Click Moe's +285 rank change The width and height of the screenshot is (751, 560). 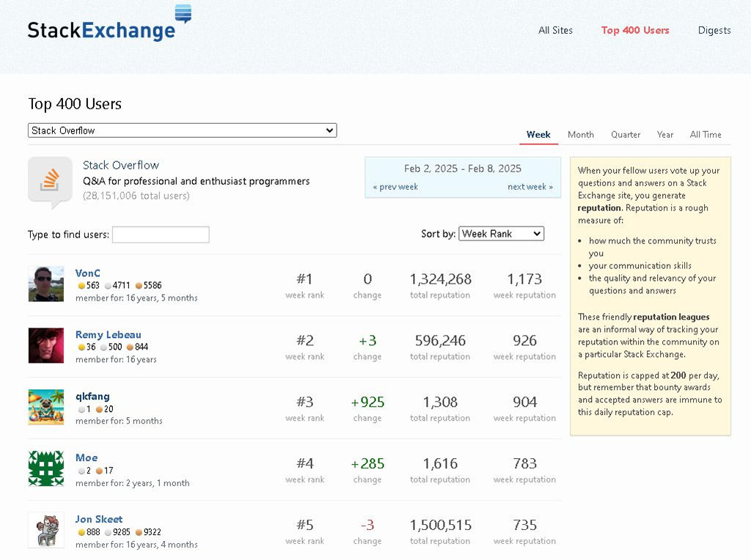click(x=367, y=464)
